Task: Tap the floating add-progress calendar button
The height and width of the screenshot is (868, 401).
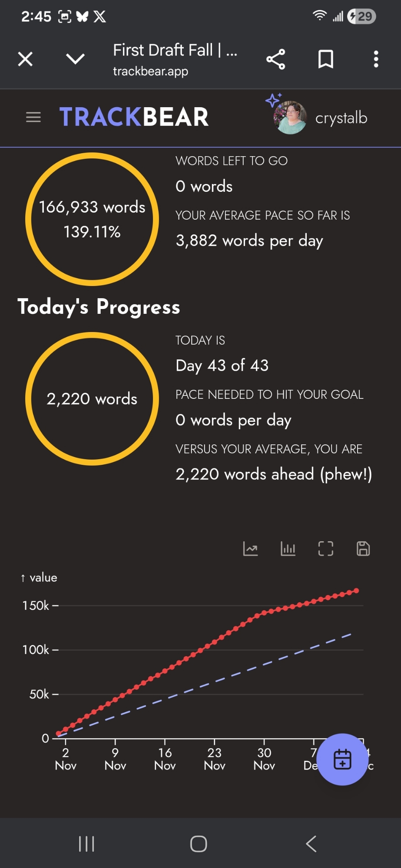Action: pos(342,759)
